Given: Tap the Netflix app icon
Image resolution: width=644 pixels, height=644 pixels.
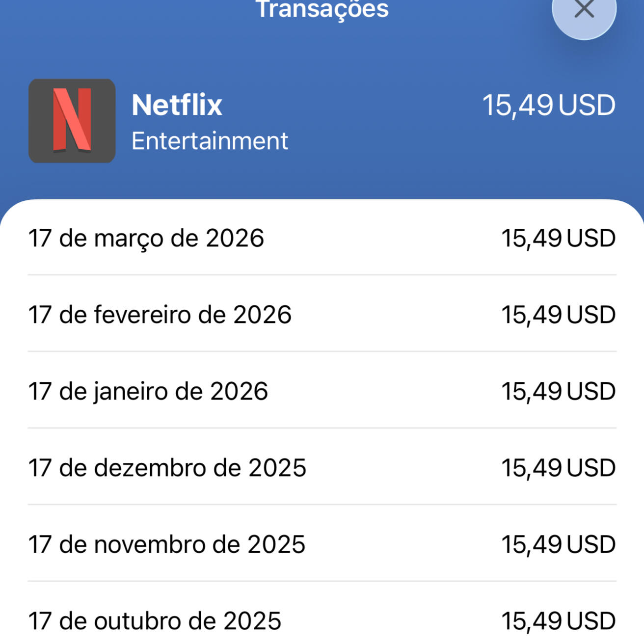Looking at the screenshot, I should (72, 121).
